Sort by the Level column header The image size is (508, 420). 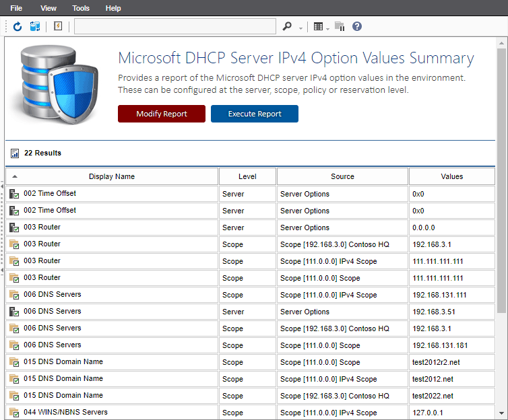pos(247,176)
